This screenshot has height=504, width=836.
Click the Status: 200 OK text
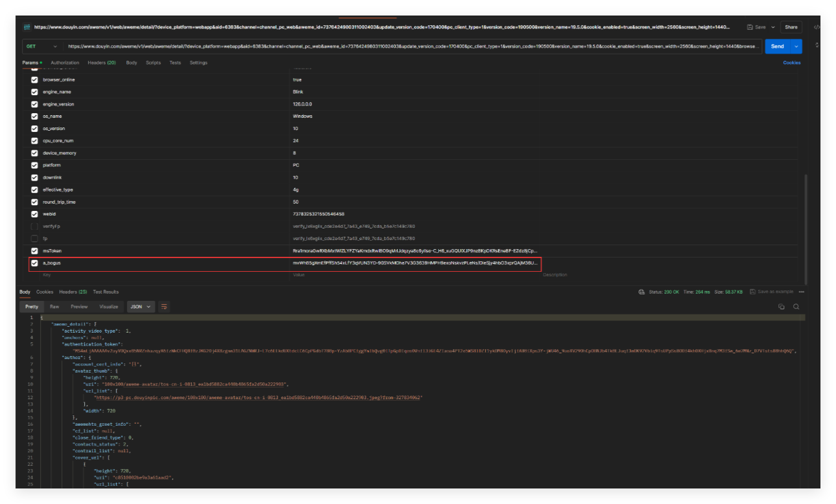[x=664, y=292]
